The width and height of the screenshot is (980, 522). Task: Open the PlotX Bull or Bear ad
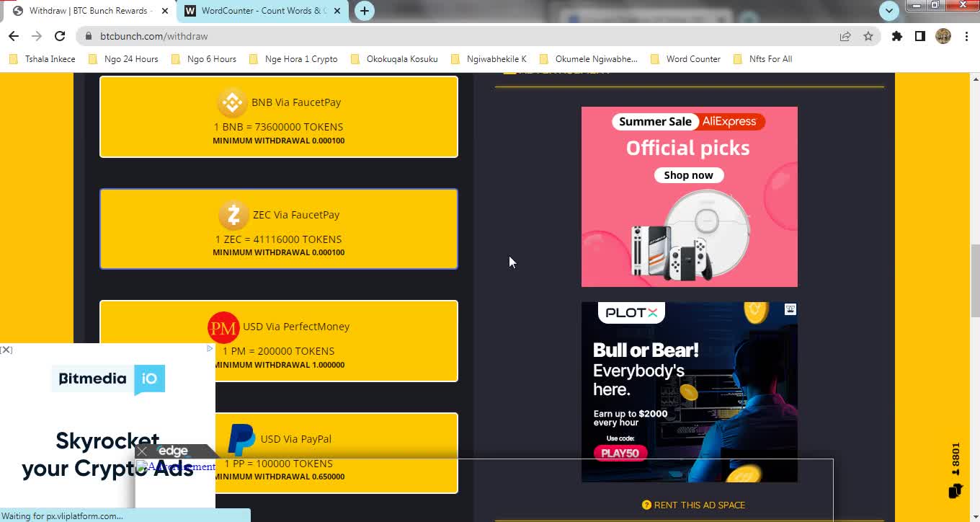tap(690, 392)
